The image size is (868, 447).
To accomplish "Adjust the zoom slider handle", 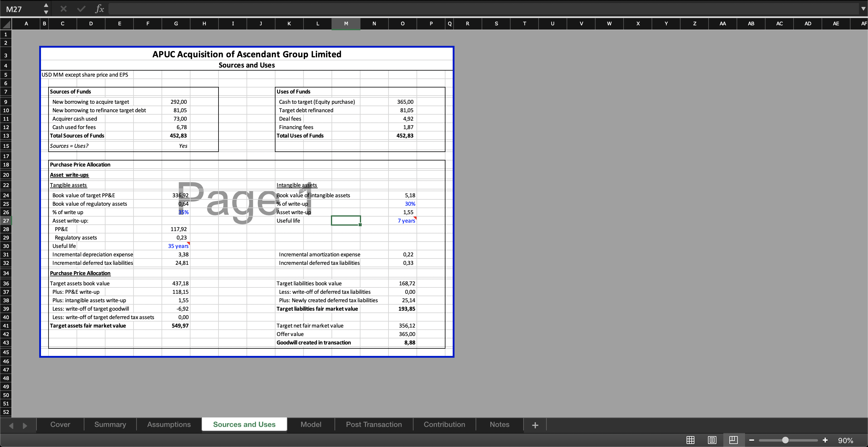I will tap(785, 440).
